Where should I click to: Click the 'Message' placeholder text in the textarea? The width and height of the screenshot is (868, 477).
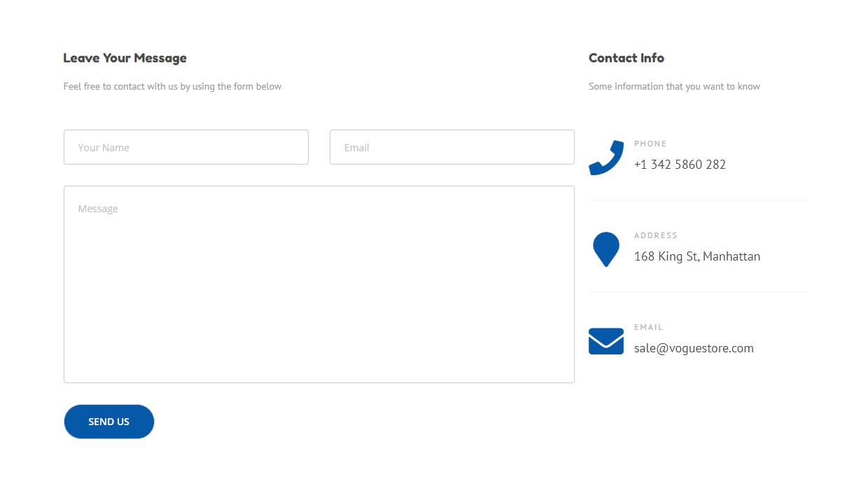[98, 209]
